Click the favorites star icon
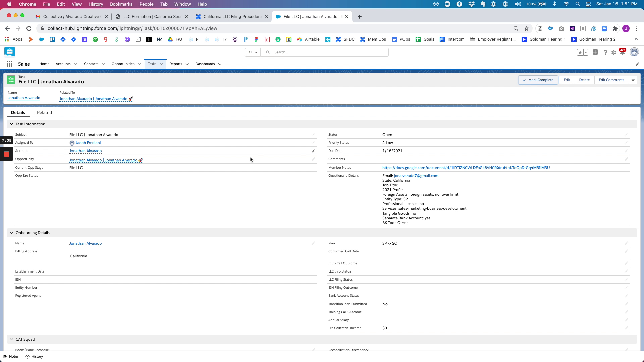644x362 pixels. click(580, 52)
